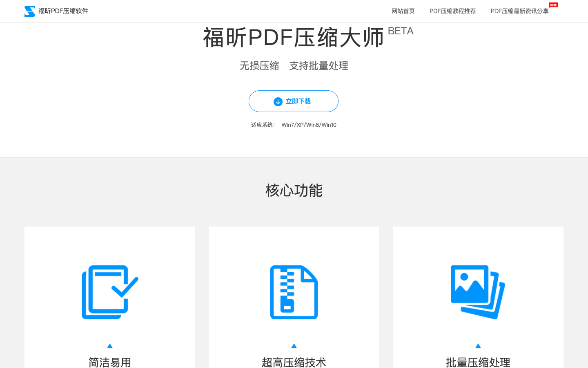Select the 超高压缩技术 card title

tap(294, 362)
